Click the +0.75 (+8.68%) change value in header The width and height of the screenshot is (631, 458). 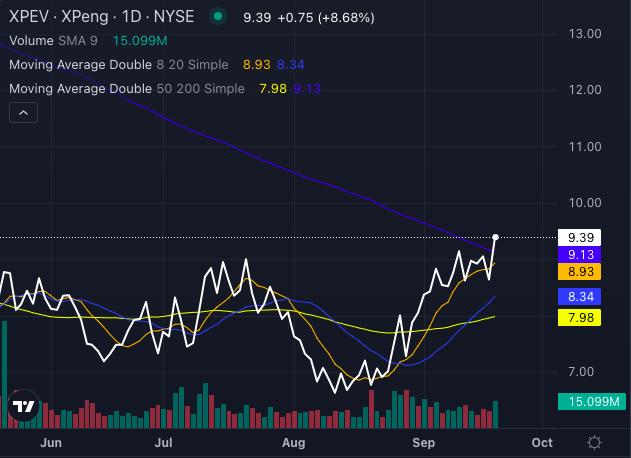coord(326,17)
